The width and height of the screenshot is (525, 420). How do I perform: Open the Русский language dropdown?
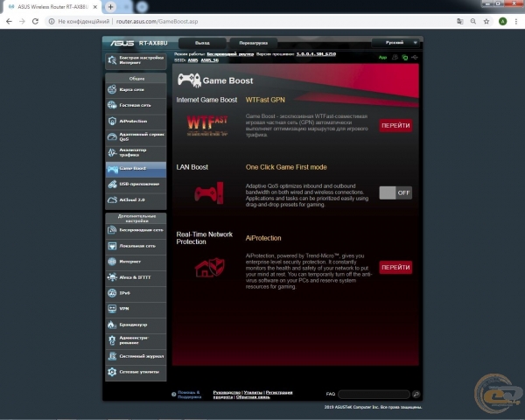click(395, 43)
